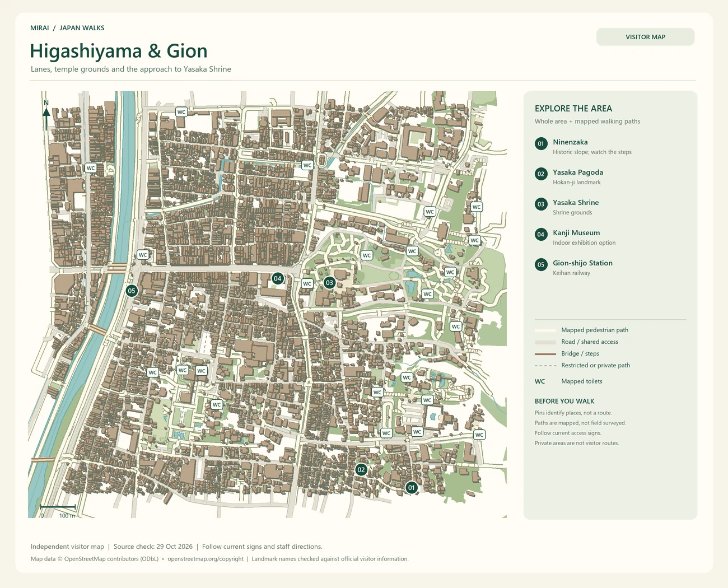Select the Ninenzaka entry title
The image size is (728, 588).
(x=570, y=142)
